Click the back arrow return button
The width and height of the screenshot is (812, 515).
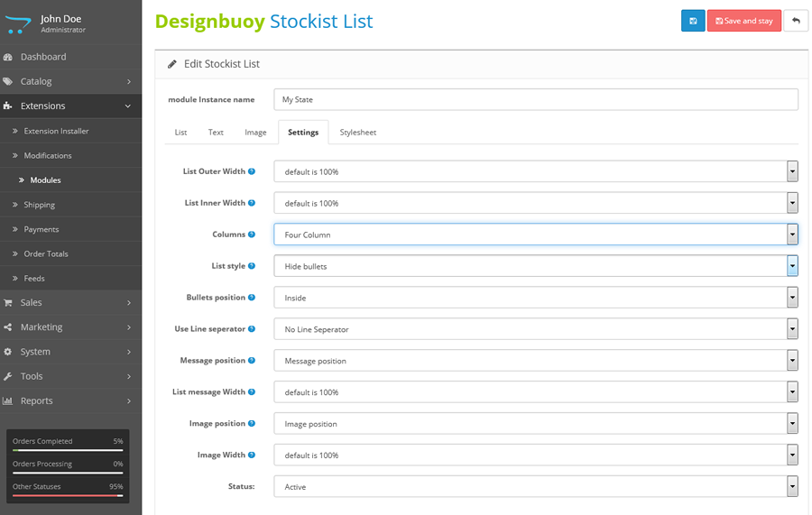796,21
